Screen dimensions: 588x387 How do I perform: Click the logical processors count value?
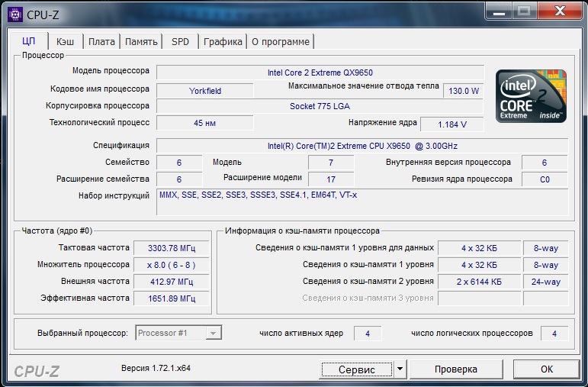click(x=554, y=334)
